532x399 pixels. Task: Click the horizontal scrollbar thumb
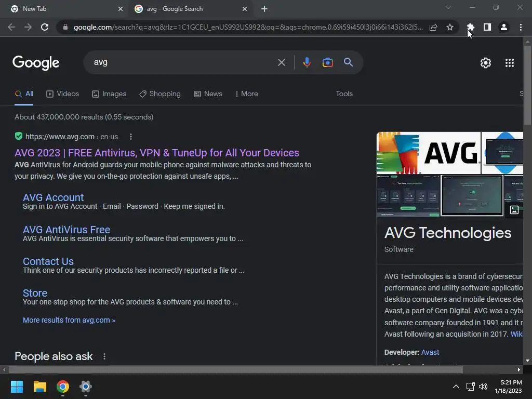(x=236, y=369)
